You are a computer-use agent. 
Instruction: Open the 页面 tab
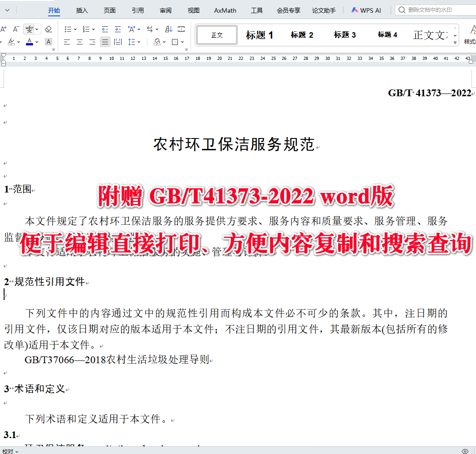pyautogui.click(x=110, y=10)
